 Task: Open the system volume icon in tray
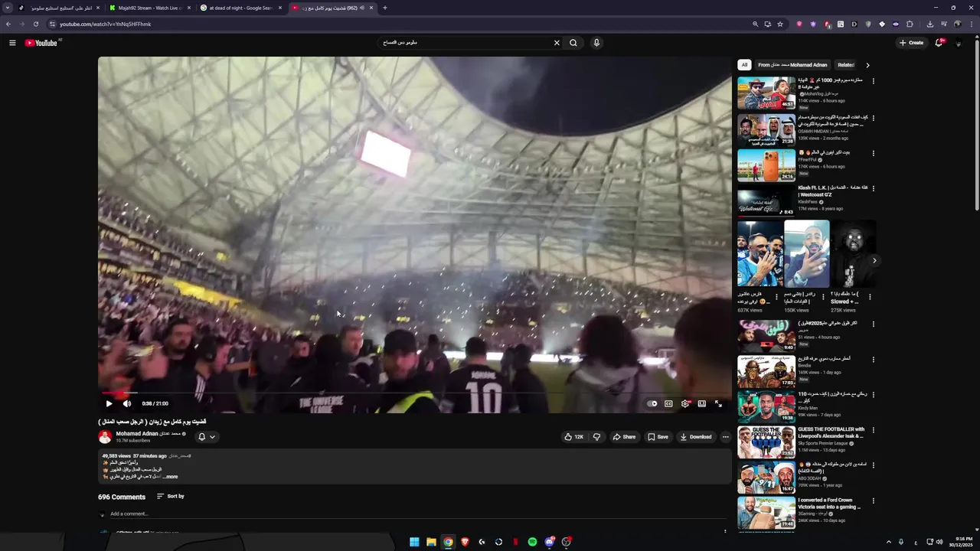(940, 542)
